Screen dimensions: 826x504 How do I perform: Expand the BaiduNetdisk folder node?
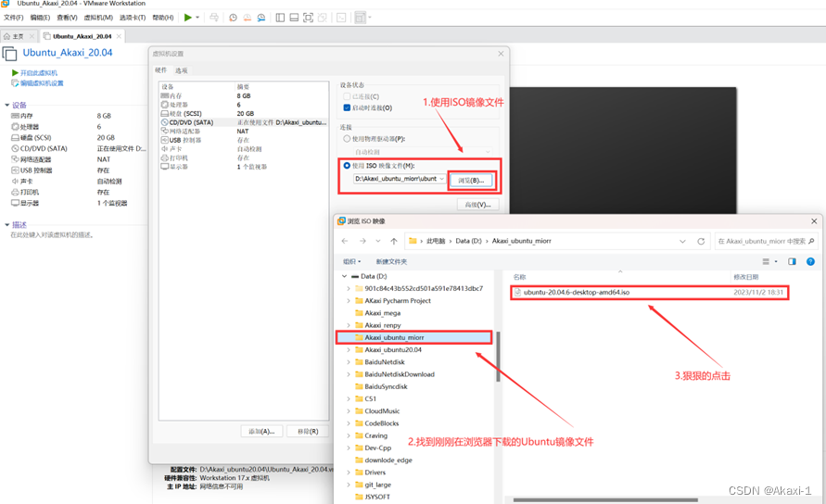pyautogui.click(x=349, y=362)
